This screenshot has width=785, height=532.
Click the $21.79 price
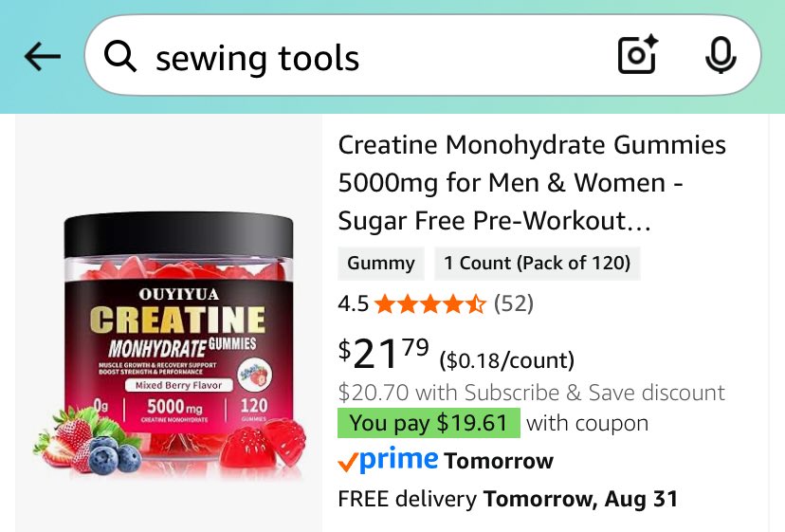click(383, 354)
